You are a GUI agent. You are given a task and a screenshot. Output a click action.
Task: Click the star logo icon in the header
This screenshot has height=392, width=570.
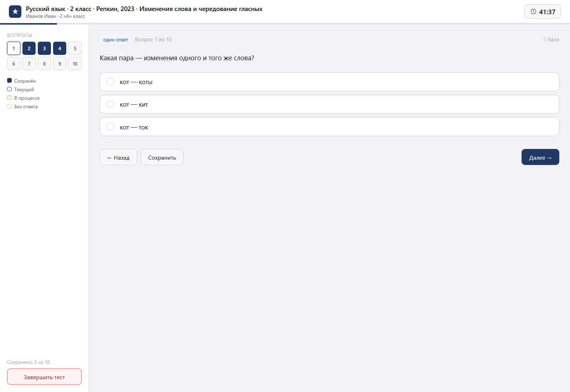click(15, 12)
